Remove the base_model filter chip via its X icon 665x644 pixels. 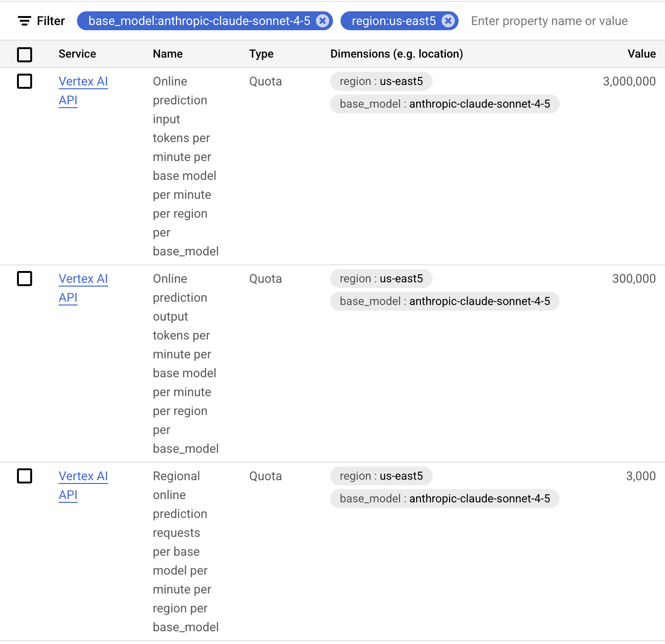click(322, 21)
